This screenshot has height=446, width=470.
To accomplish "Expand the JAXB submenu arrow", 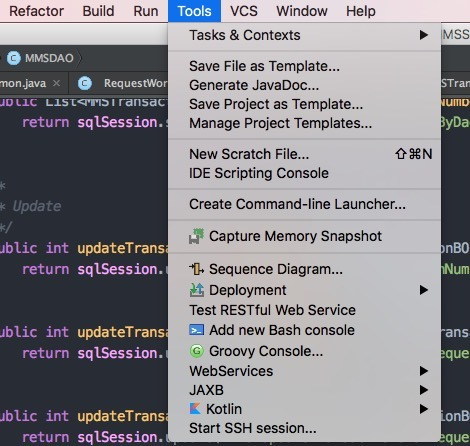I will (424, 390).
